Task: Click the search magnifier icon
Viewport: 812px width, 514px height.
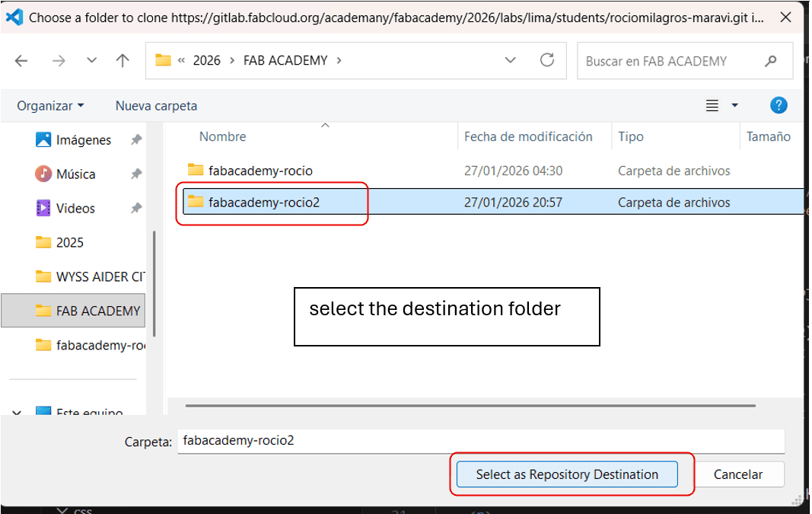Action: coord(772,61)
